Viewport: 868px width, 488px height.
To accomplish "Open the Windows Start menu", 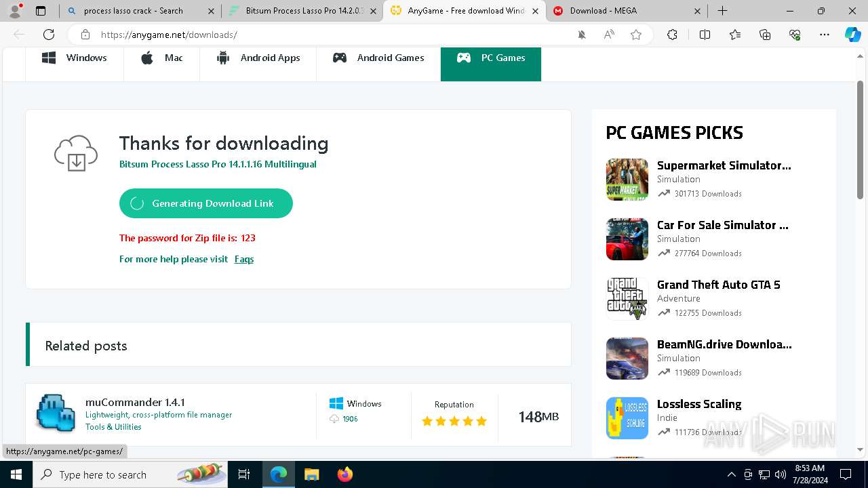I will pos(16,474).
